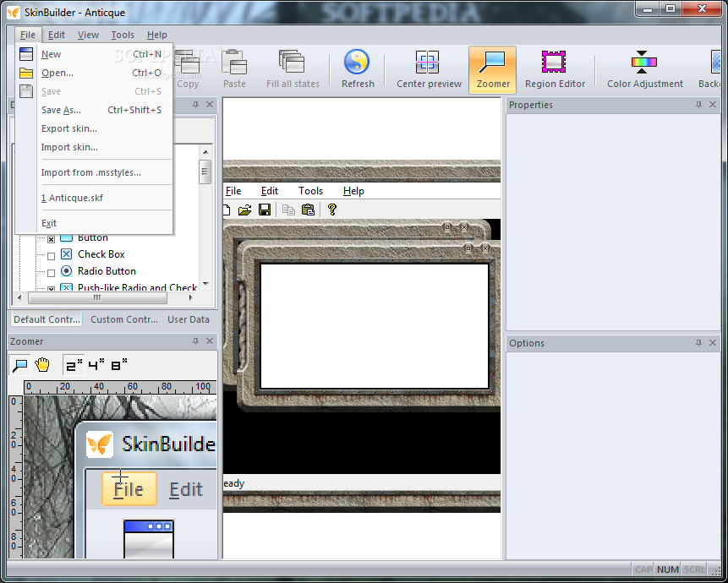Close the Properties panel
The image size is (728, 583).
[x=713, y=105]
